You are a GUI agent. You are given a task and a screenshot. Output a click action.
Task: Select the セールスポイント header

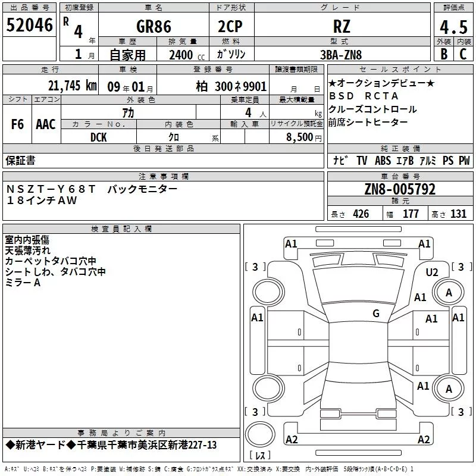400,70
